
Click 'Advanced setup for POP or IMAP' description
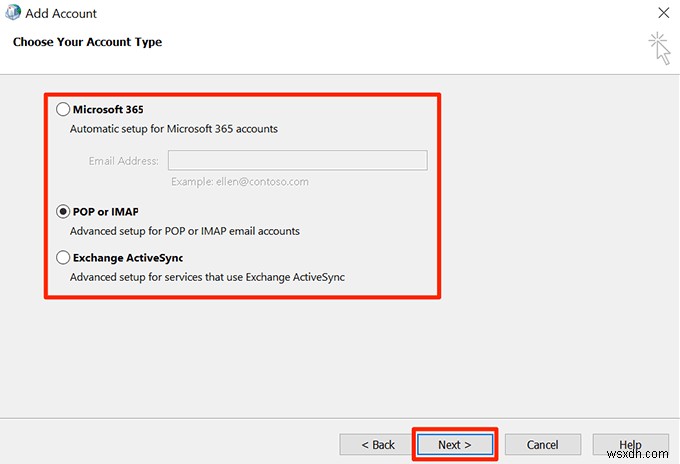[x=185, y=231]
